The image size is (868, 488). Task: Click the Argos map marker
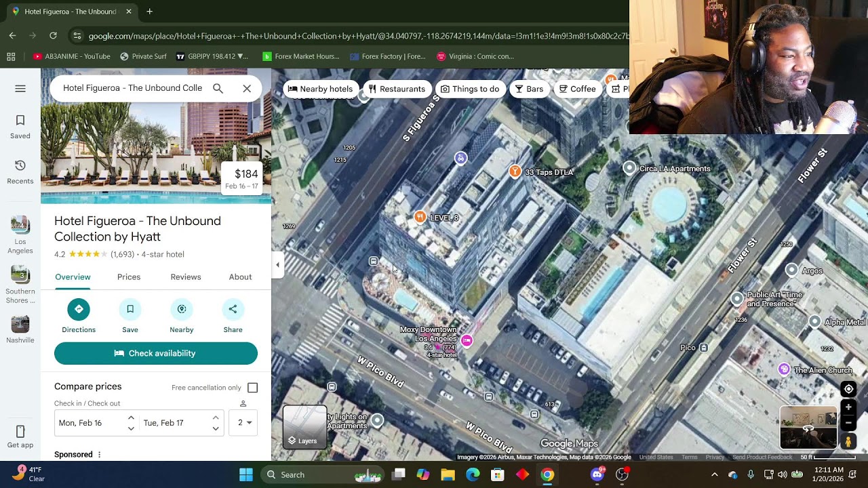pos(791,270)
